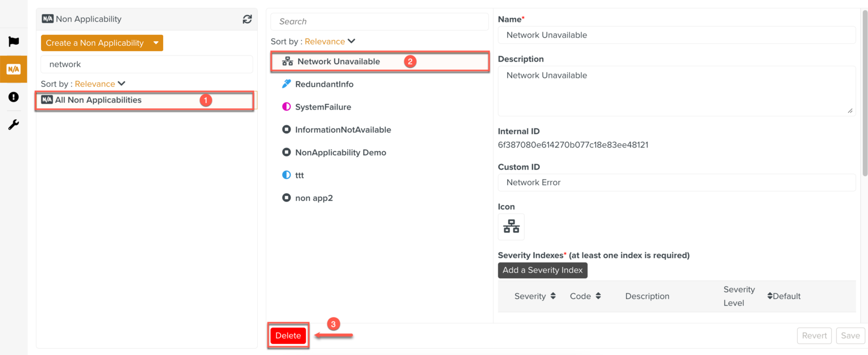Click the refresh icon in Non Applicability header

pyautogui.click(x=247, y=19)
